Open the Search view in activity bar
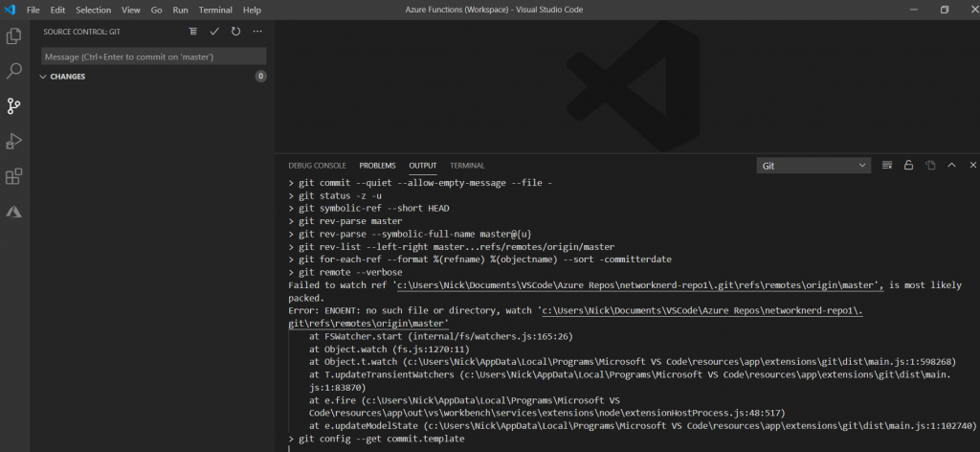Image resolution: width=980 pixels, height=452 pixels. tap(13, 71)
